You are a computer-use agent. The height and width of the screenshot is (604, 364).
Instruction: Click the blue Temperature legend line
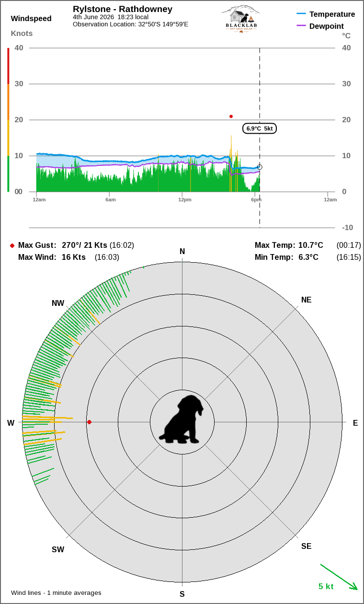pyautogui.click(x=301, y=14)
